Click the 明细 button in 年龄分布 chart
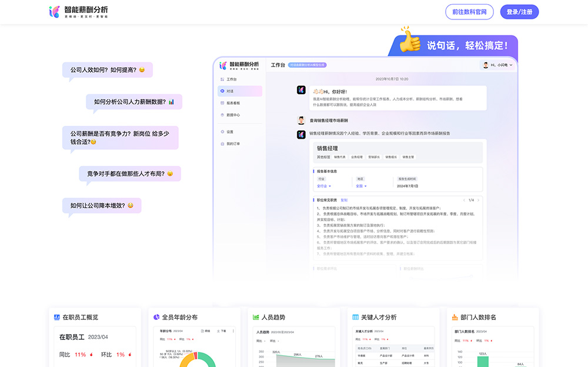The width and height of the screenshot is (588, 367). pos(205,331)
